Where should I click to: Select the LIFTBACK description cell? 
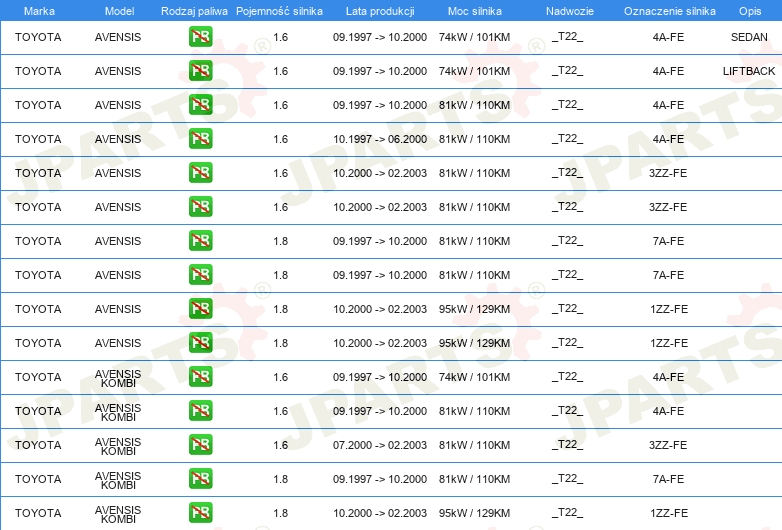749,71
